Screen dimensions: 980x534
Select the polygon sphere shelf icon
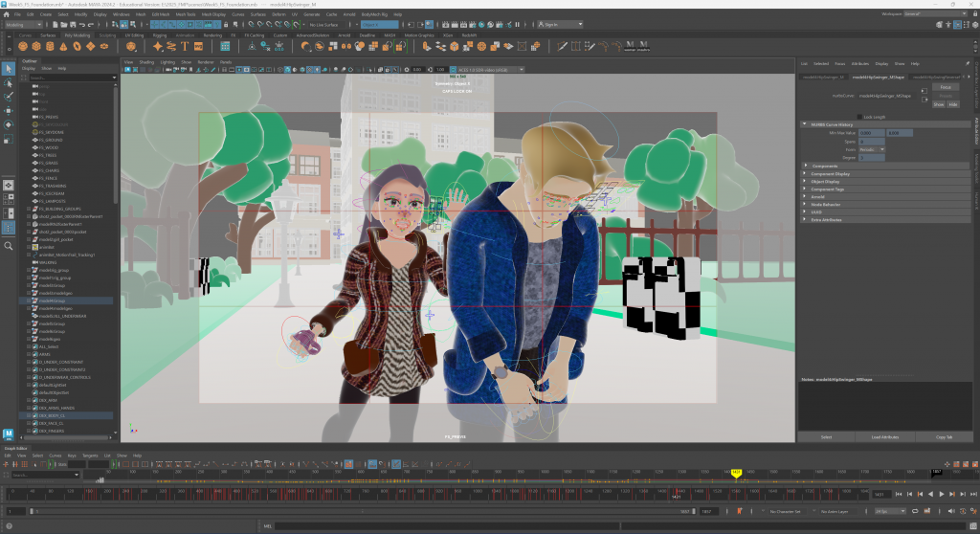22,45
